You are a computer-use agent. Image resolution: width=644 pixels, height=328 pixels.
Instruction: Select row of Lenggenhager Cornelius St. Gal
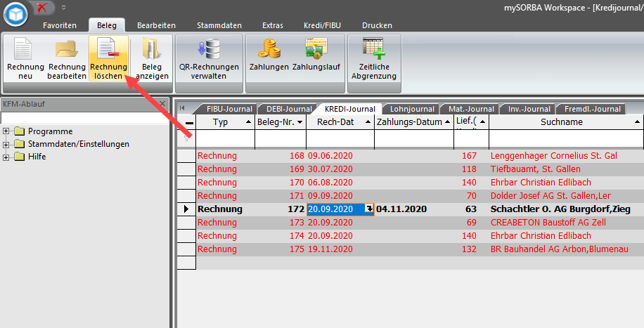click(420, 156)
